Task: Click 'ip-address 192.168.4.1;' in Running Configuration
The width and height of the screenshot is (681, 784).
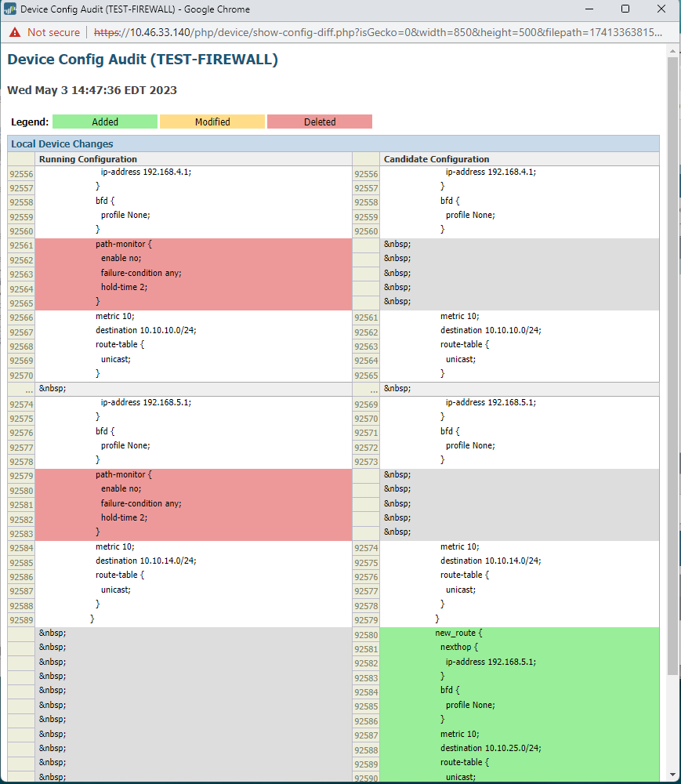Action: click(x=146, y=172)
